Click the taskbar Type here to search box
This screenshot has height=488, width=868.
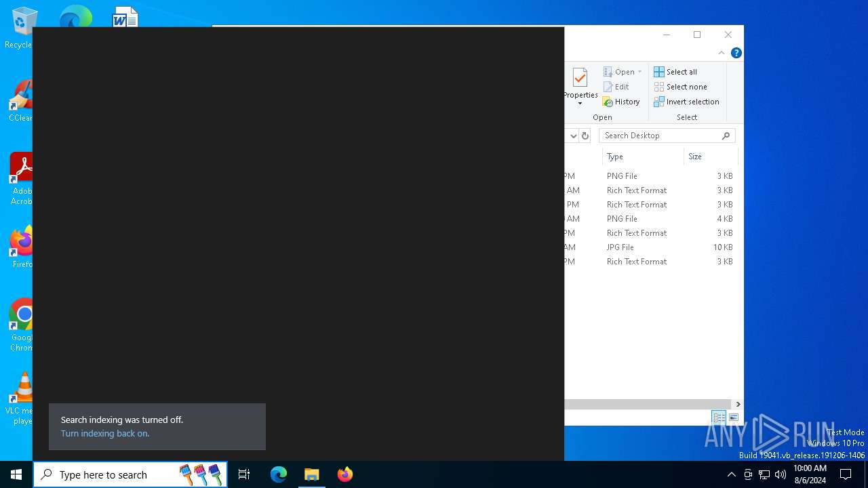pyautogui.click(x=130, y=474)
